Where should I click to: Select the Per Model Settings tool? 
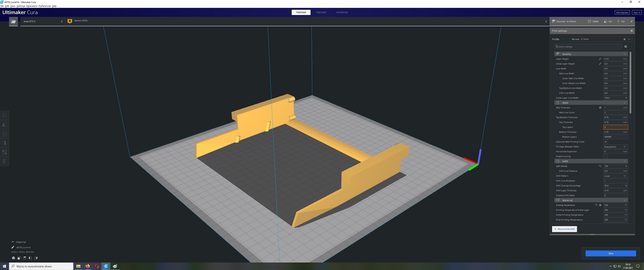5,152
